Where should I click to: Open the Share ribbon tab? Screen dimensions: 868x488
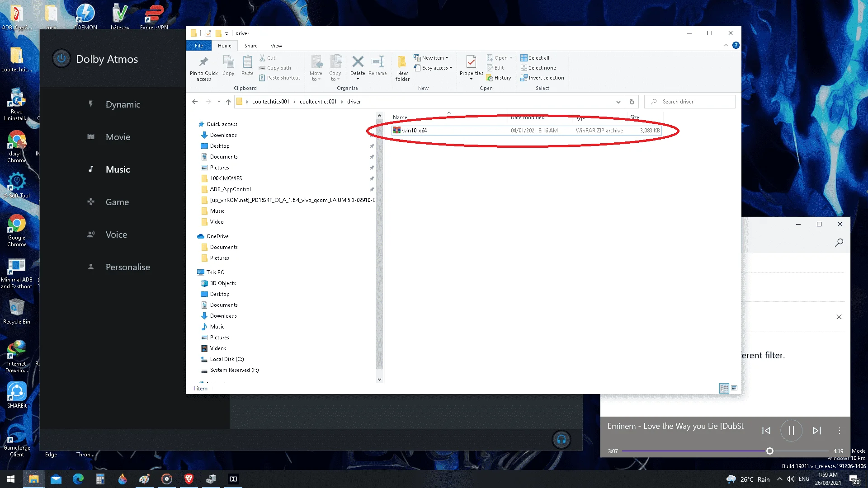251,46
